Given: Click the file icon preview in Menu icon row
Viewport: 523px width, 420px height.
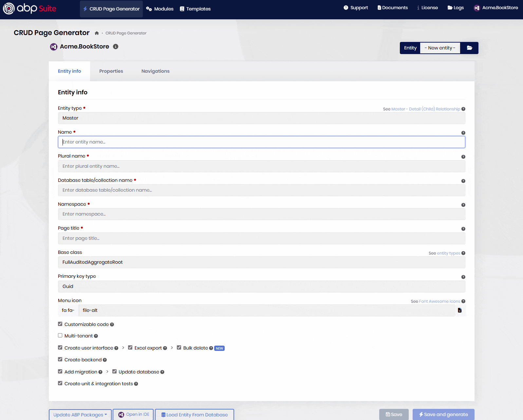Looking at the screenshot, I should [x=460, y=310].
